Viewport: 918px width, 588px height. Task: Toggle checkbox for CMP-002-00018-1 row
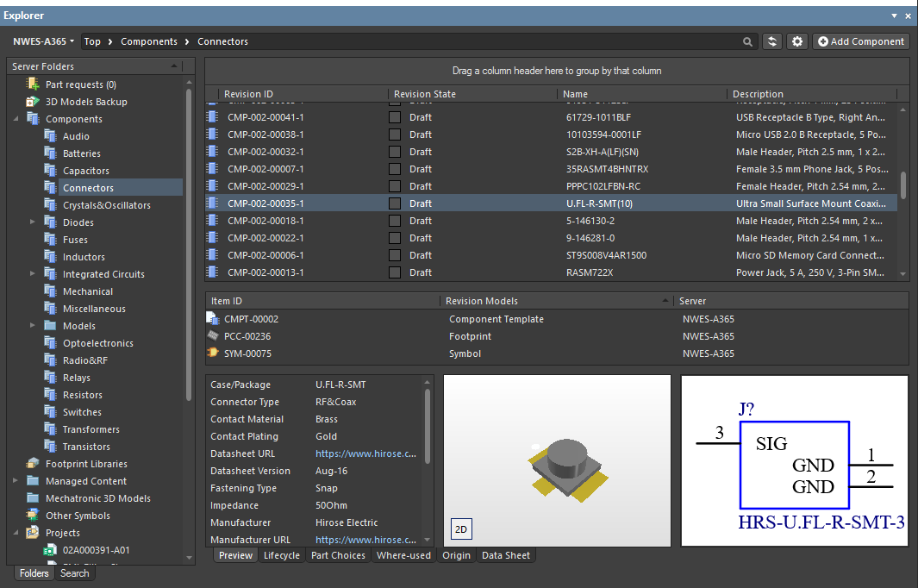[395, 221]
